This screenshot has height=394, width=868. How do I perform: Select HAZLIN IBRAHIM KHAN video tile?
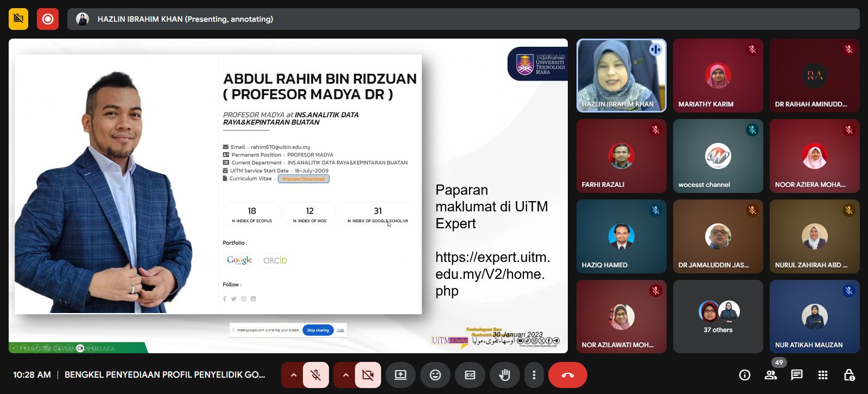click(x=621, y=76)
